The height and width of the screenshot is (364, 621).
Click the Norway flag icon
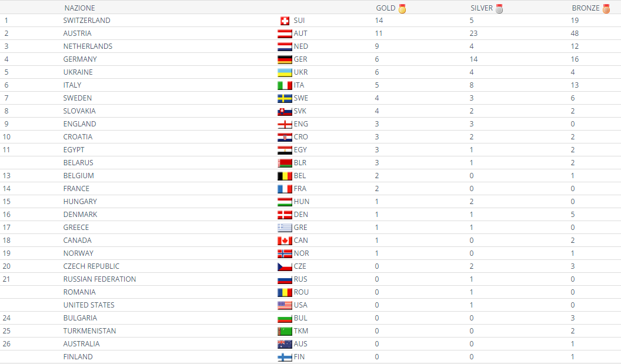285,253
